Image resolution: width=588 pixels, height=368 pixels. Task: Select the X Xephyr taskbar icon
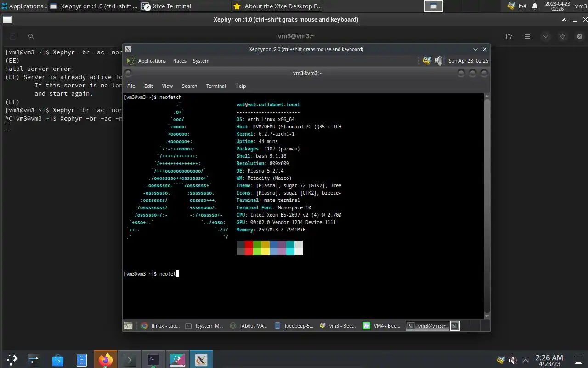(201, 359)
